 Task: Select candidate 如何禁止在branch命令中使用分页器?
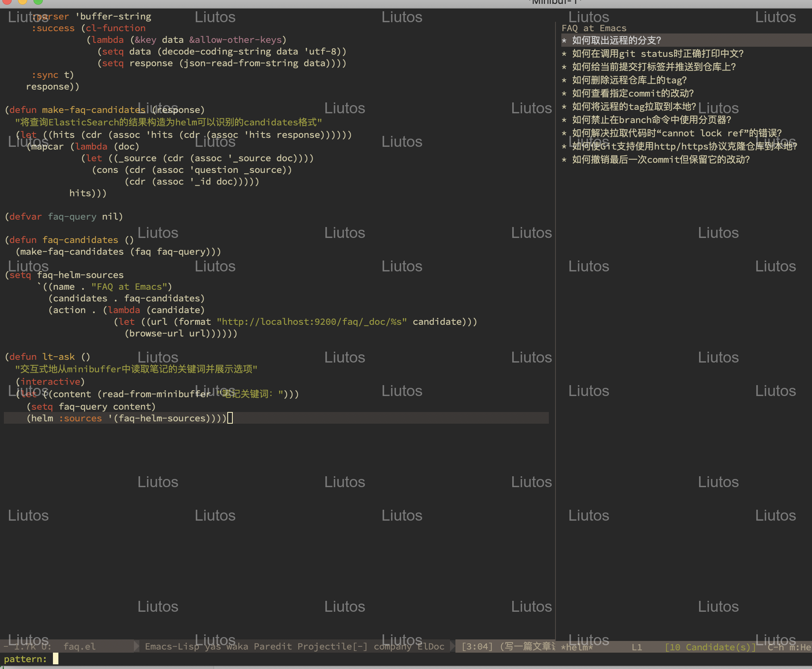tap(652, 120)
